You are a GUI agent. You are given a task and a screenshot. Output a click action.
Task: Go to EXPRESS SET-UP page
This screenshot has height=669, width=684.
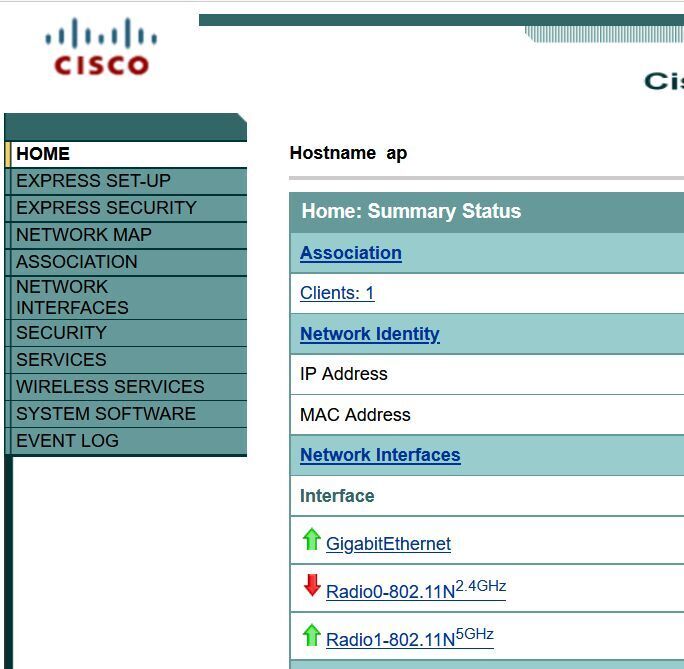tap(93, 181)
